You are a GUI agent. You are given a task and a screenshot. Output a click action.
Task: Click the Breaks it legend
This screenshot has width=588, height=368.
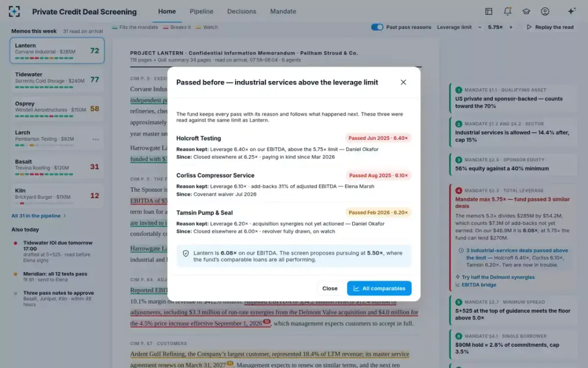point(177,27)
